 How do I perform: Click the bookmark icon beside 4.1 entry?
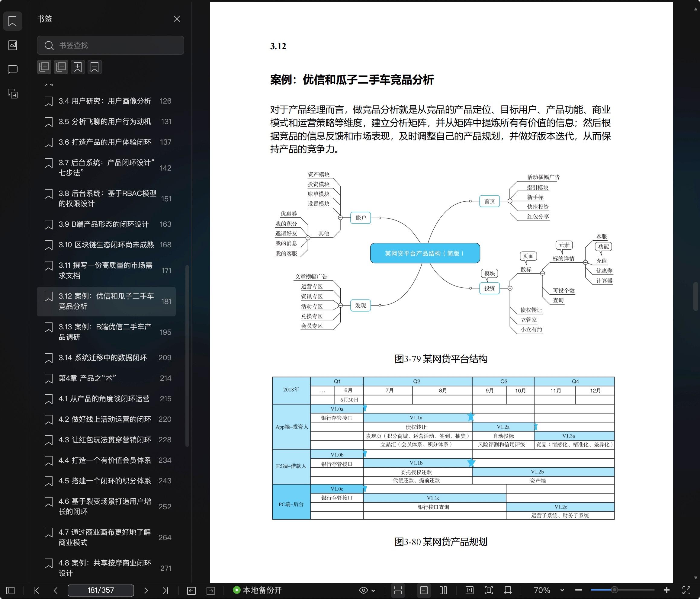click(49, 399)
